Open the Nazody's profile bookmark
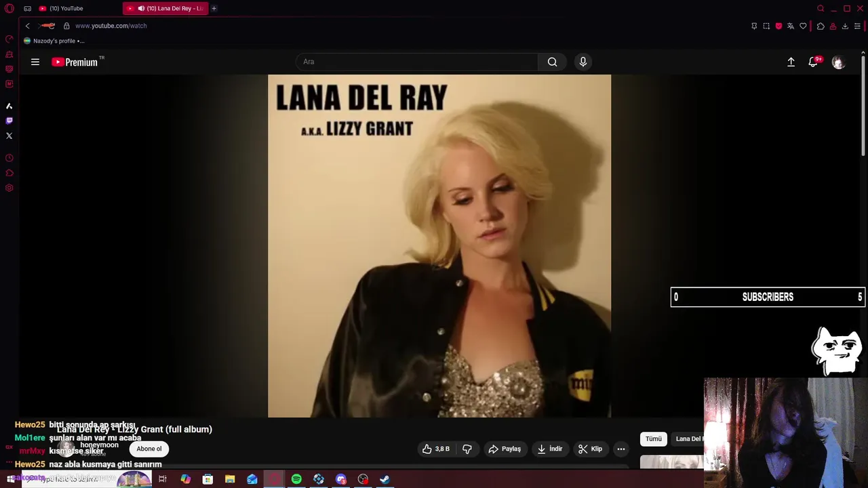The height and width of the screenshot is (488, 868). [54, 41]
